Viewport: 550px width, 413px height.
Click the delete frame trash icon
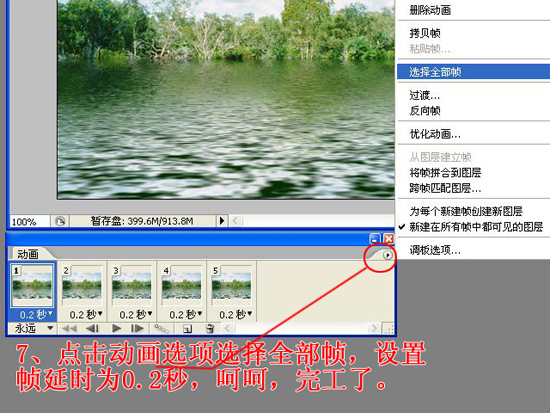[210, 329]
